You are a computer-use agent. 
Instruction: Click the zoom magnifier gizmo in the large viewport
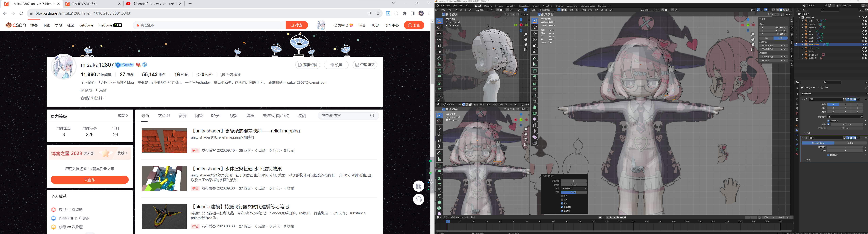click(x=753, y=34)
